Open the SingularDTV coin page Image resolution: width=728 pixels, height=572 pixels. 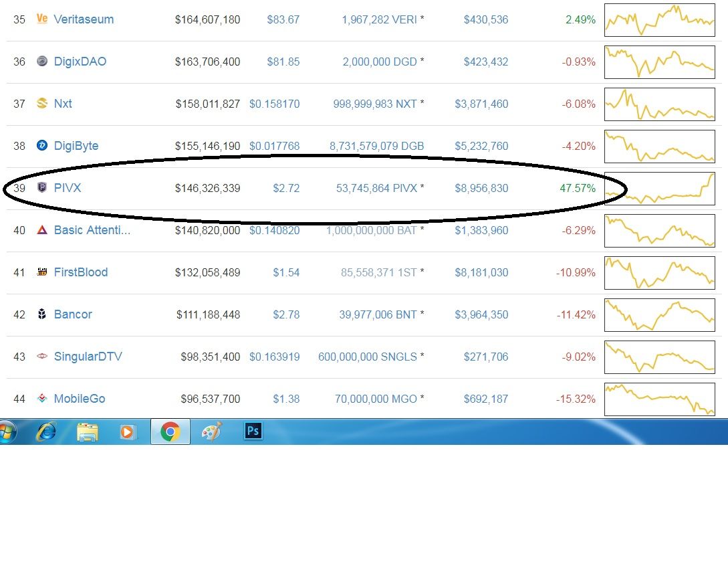click(x=88, y=357)
